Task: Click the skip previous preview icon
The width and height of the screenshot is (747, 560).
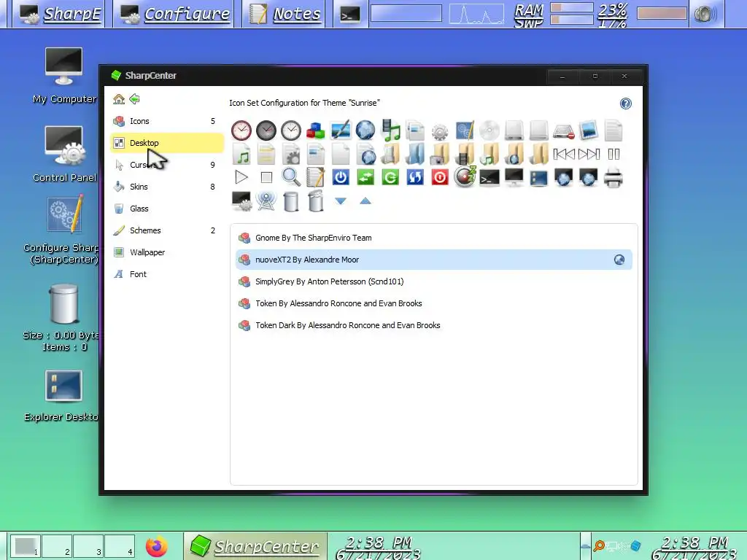Action: click(564, 155)
